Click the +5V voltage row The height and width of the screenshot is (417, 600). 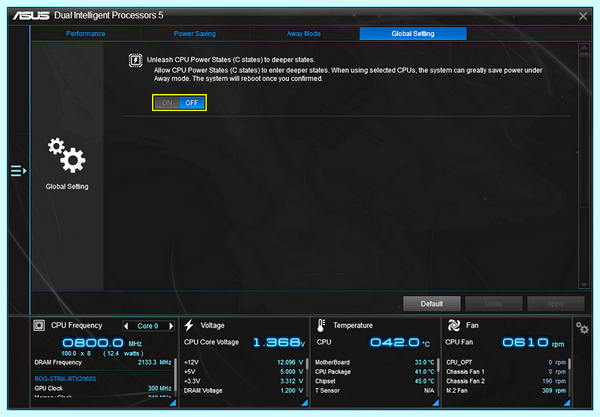click(x=243, y=372)
